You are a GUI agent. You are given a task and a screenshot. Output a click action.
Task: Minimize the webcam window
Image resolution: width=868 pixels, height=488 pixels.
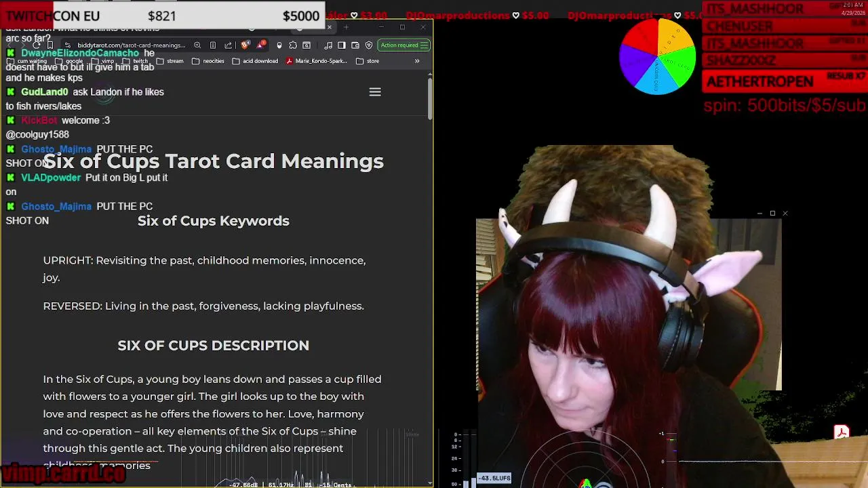(x=759, y=213)
